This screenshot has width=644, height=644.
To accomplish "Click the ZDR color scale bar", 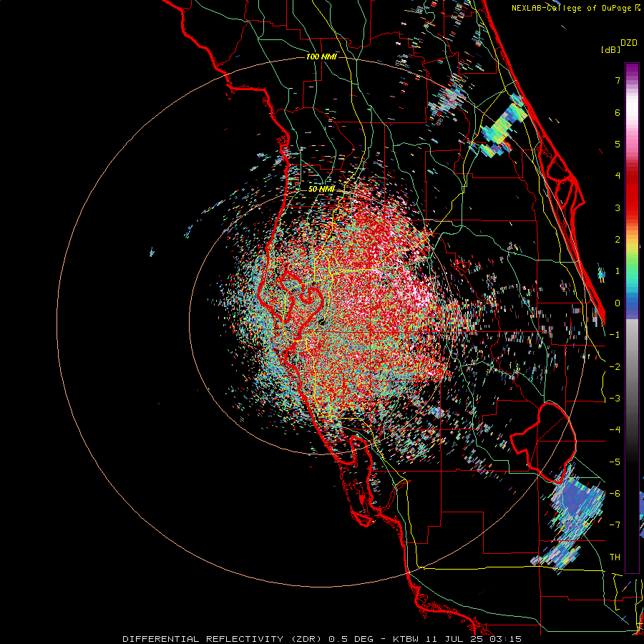I will click(632, 318).
